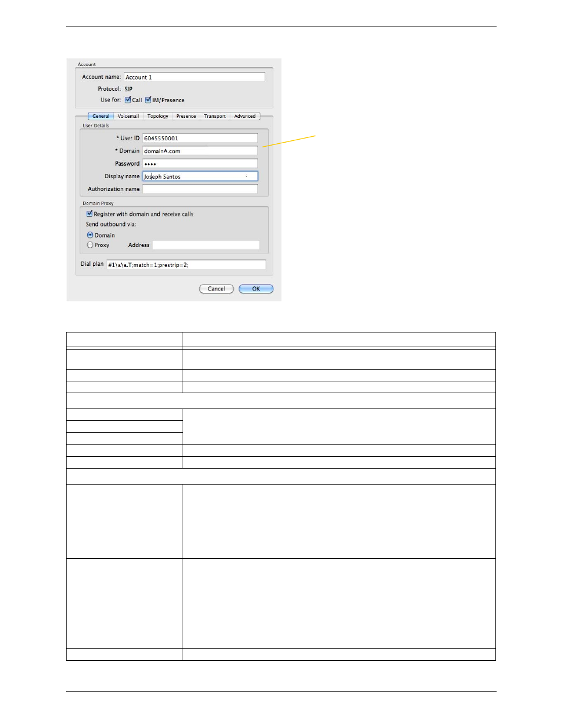This screenshot has height=728, width=562.
Task: Toggle the Call checkbox
Action: (x=127, y=100)
